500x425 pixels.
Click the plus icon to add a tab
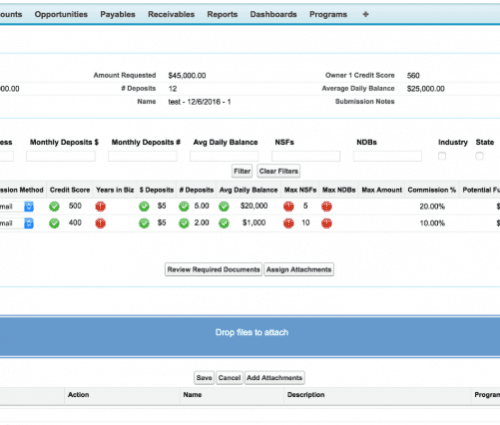pyautogui.click(x=365, y=14)
